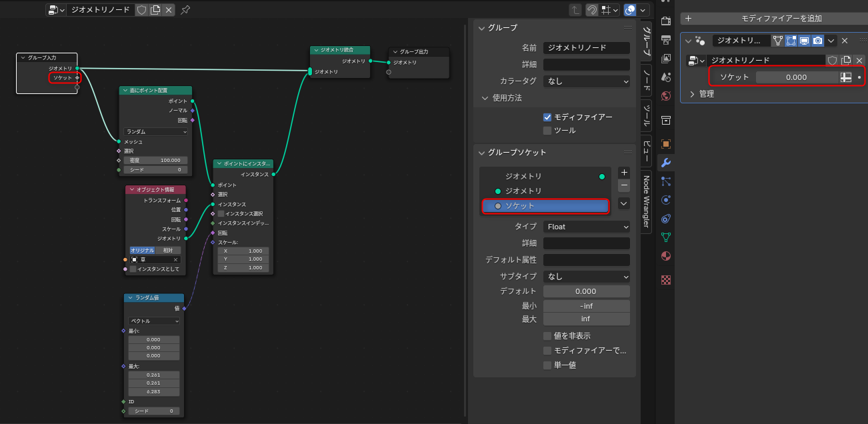
Task: Uncheck the モディファイアー usage checkbox
Action: 547,117
